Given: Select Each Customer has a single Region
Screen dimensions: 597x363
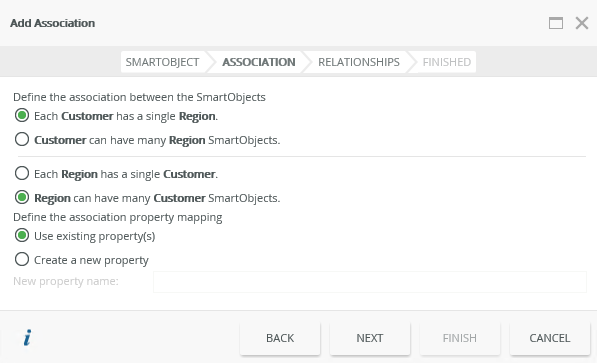Looking at the screenshot, I should point(22,115).
